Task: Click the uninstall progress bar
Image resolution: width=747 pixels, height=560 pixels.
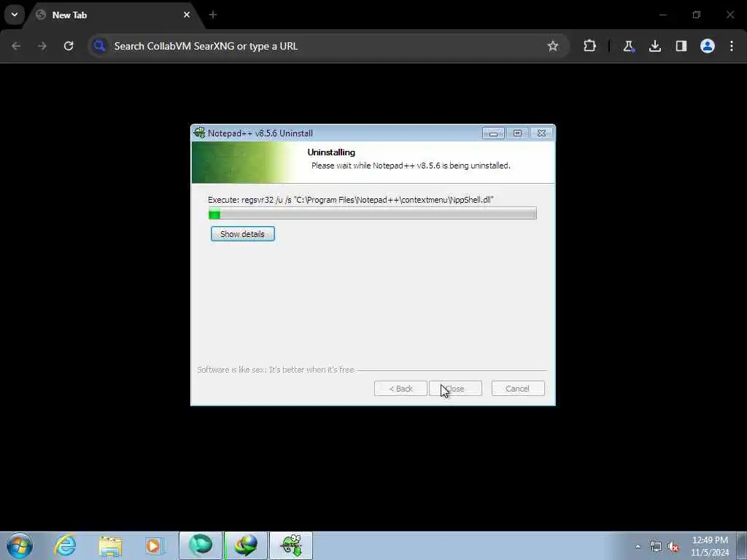Action: (373, 214)
